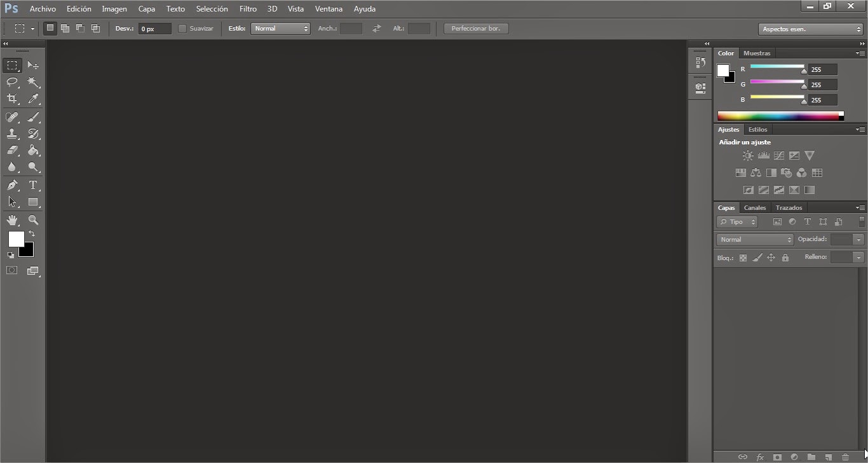Toggle the lock all padlock in Bloq. row
Viewport: 868px width, 463px height.
pyautogui.click(x=785, y=258)
